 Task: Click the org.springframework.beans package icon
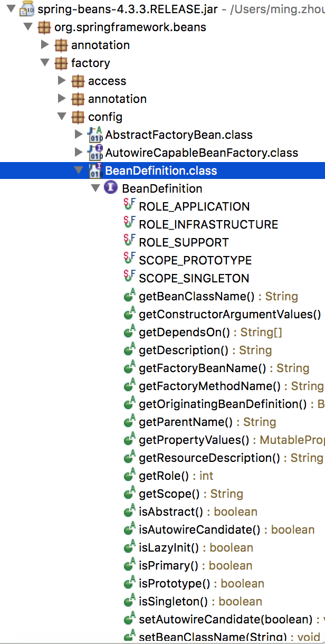(x=44, y=27)
